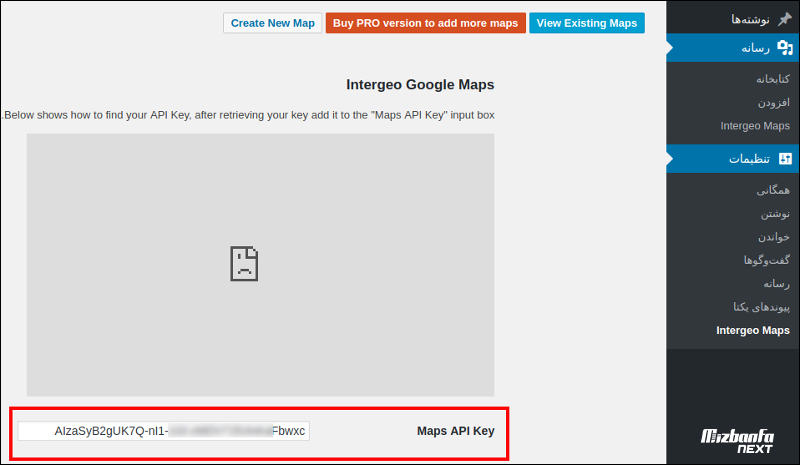Open نوشتن settings page
The width and height of the screenshot is (800, 465).
click(775, 213)
